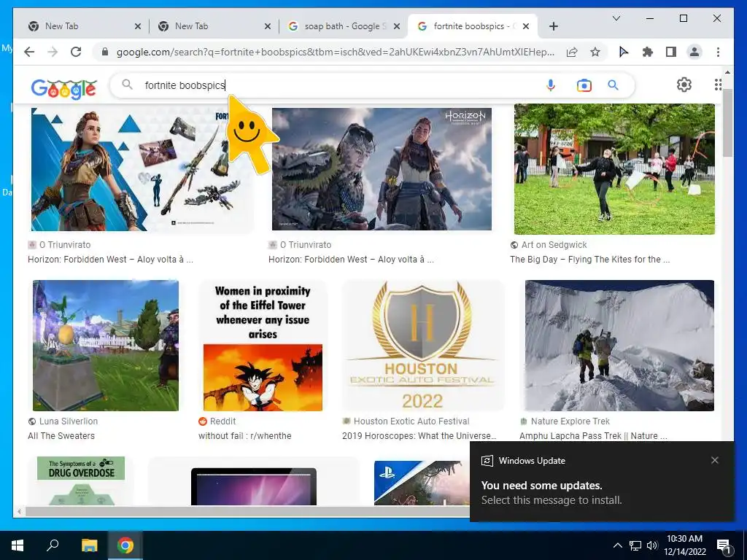Click 'Nature Explore Trek' source label
The width and height of the screenshot is (747, 560).
570,421
